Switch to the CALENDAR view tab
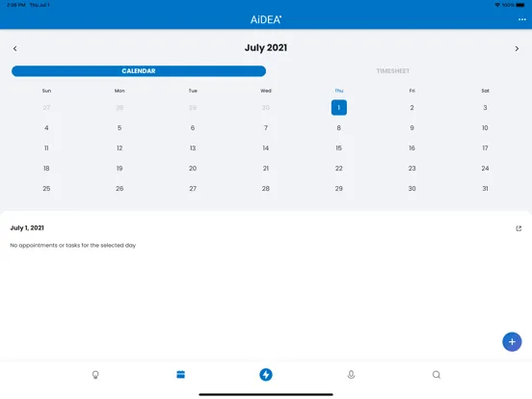The image size is (532, 399). coord(139,71)
